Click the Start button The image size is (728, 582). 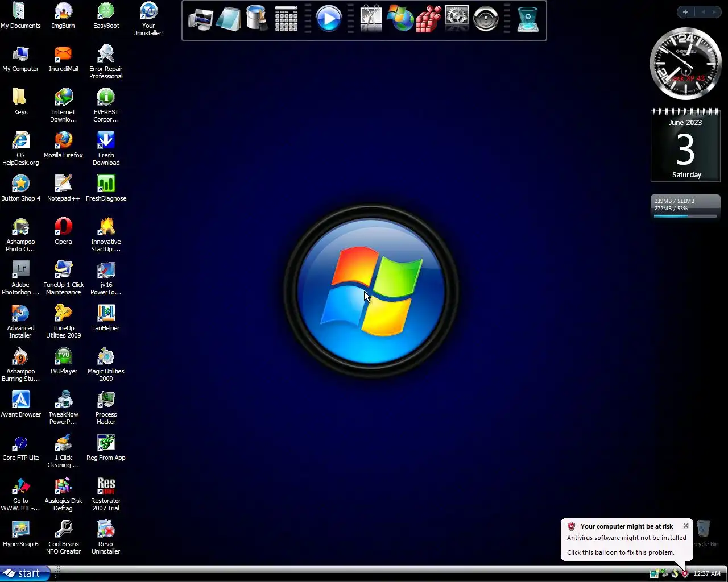coord(25,573)
